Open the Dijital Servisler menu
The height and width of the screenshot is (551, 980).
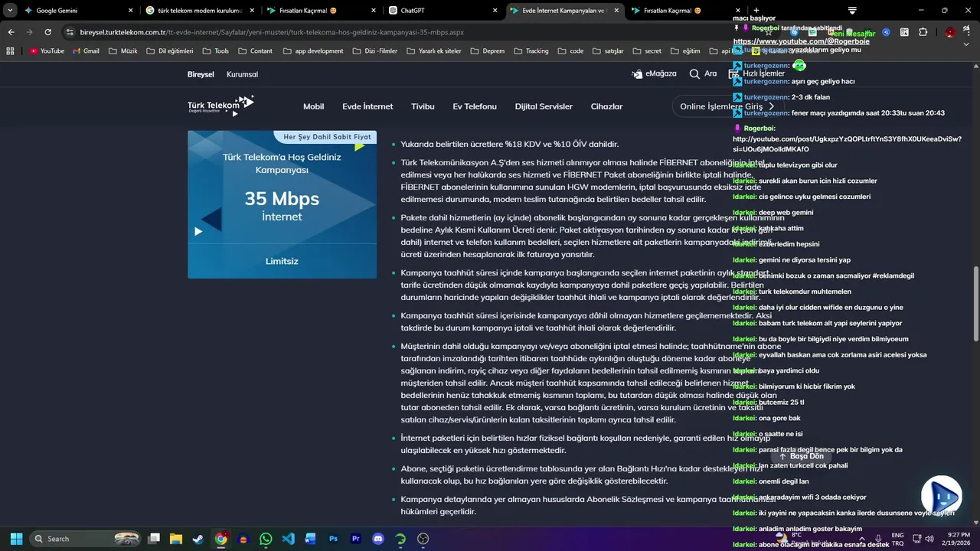coord(544,106)
